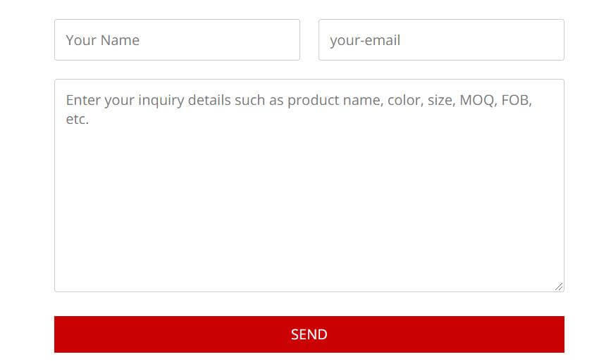Viewport: 599px width, 364px height.
Task: Activate the name field above the inquiry box
Action: point(177,39)
